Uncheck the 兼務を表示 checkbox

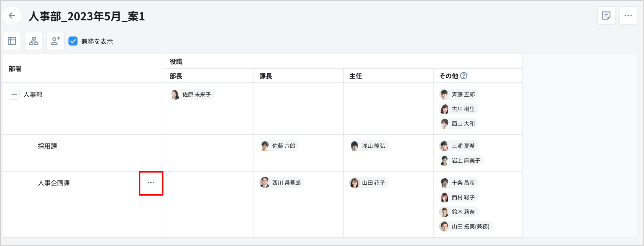[73, 41]
